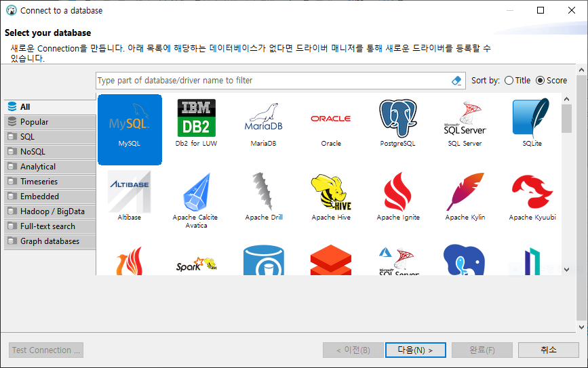Click the dialog outer scrollbar up arrow
The image size is (588, 368).
tap(581, 70)
